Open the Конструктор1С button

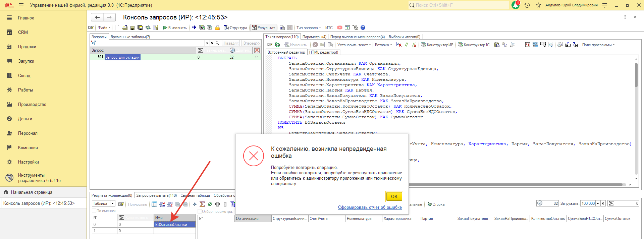pos(474,45)
